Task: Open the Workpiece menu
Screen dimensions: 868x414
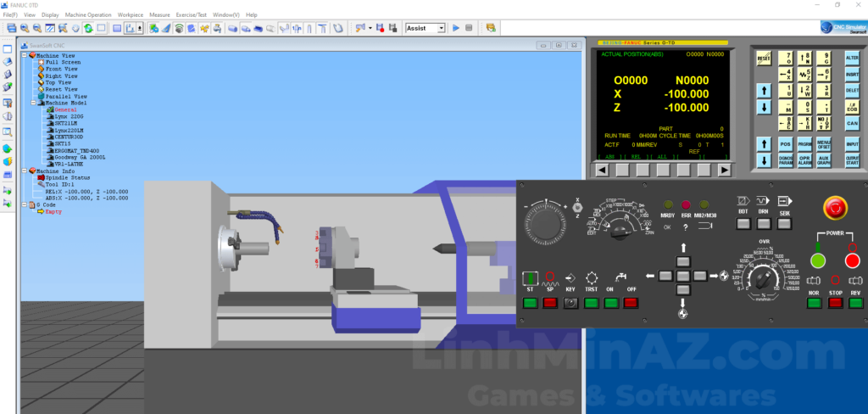Action: 131,14
